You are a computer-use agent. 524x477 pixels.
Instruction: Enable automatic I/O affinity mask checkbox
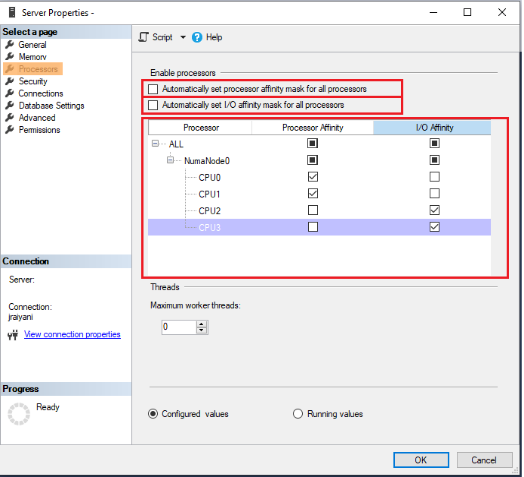pyautogui.click(x=153, y=105)
